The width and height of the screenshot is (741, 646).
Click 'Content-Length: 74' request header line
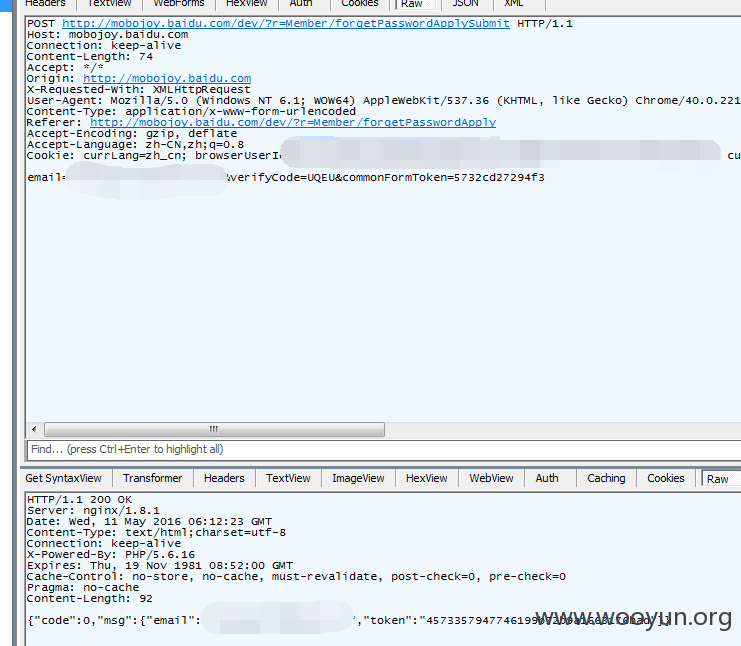tap(90, 57)
